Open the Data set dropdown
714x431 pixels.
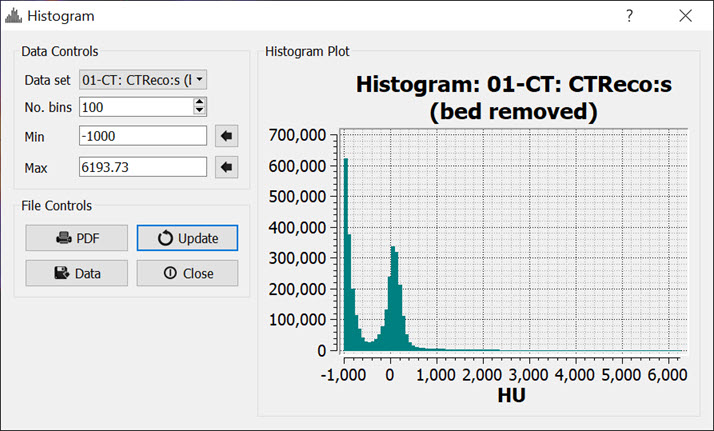(x=143, y=79)
